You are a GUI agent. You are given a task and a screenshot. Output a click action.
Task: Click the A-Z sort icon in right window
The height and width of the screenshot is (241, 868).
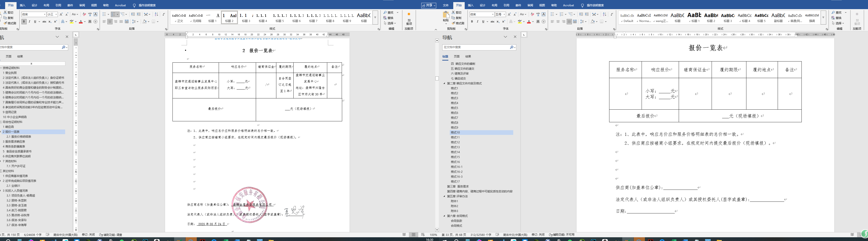[x=604, y=14]
